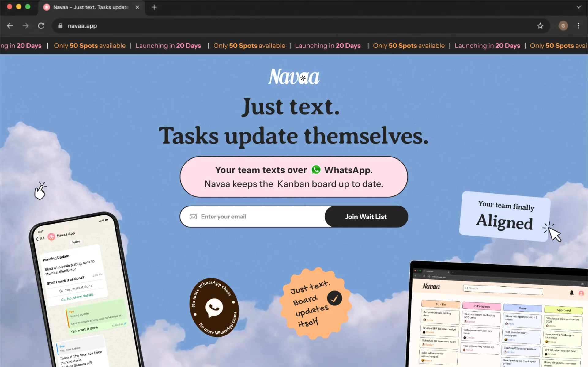Open the Restock serum packaging card
This screenshot has height=367, width=588.
[x=481, y=318]
